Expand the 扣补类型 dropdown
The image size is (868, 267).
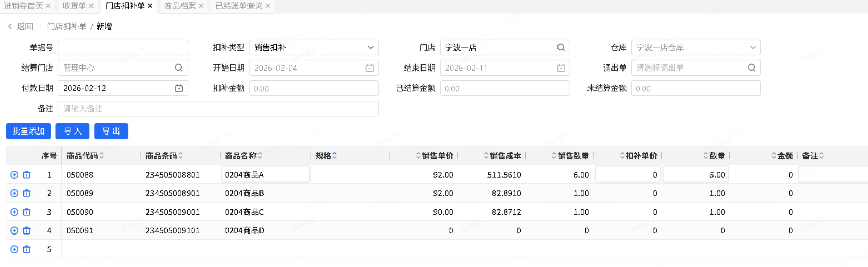coord(370,47)
